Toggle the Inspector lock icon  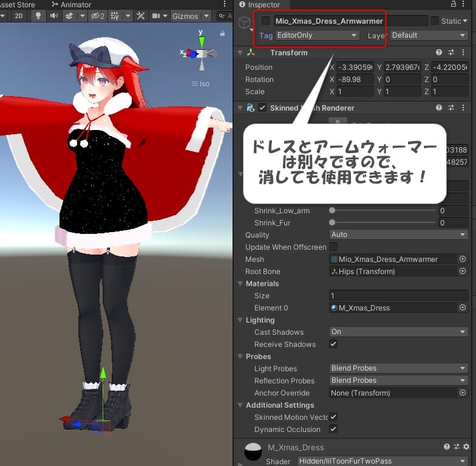click(453, 4)
